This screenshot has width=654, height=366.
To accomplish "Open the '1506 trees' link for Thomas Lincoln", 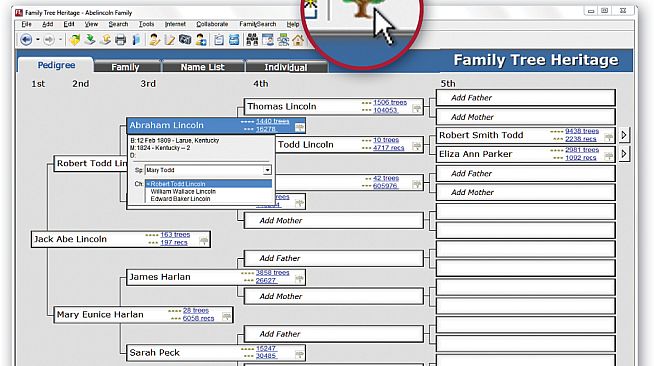I will tap(390, 103).
